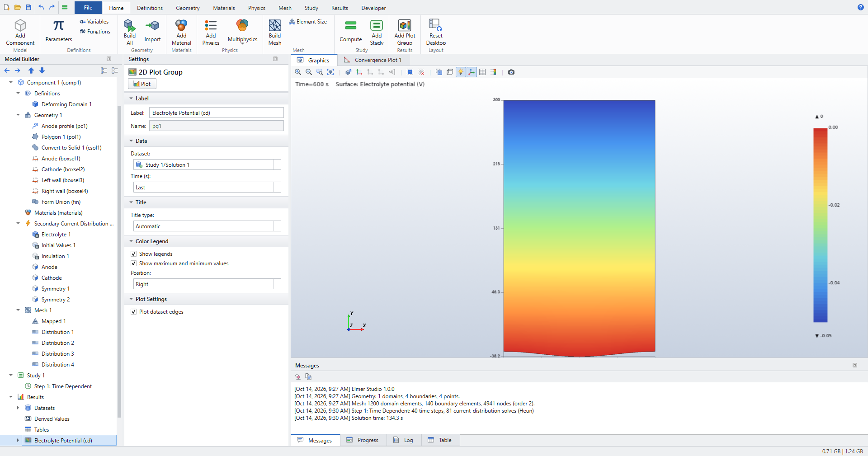Toggle the grid display icon
The width and height of the screenshot is (868, 456).
pos(482,72)
